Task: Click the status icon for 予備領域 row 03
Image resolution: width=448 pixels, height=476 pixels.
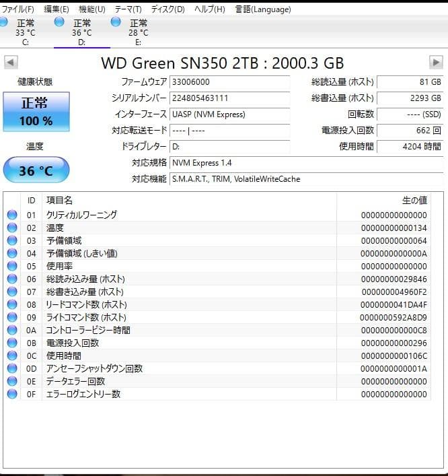Action: tap(12, 240)
